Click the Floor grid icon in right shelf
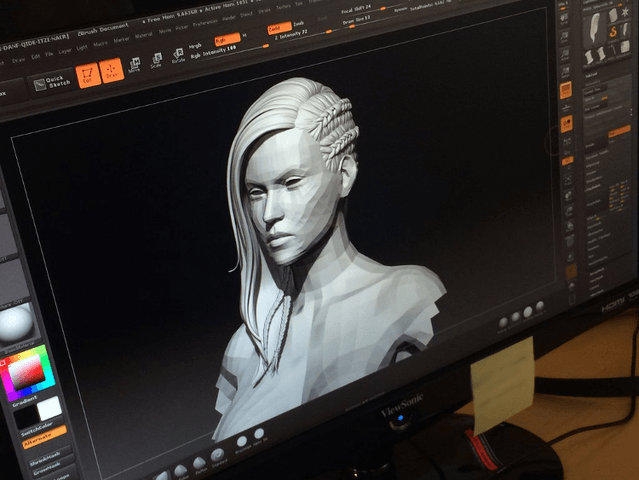 click(566, 108)
